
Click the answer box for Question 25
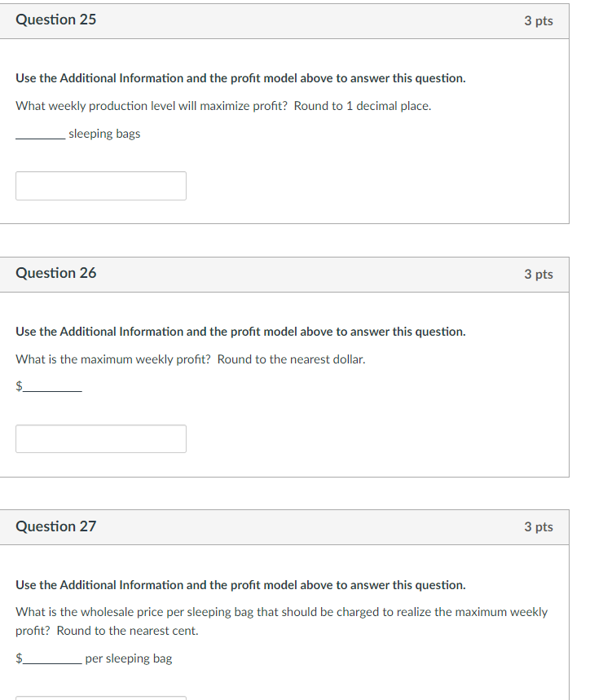point(101,186)
